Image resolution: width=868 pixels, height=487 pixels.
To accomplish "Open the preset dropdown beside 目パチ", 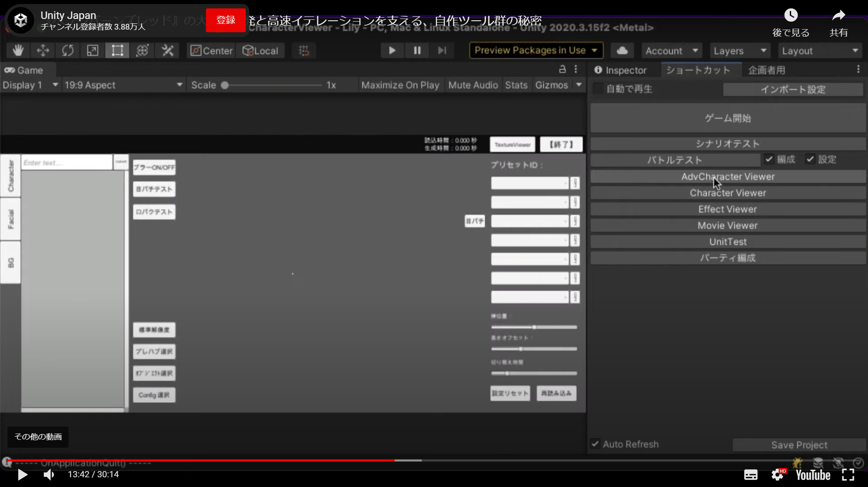I will tap(530, 221).
